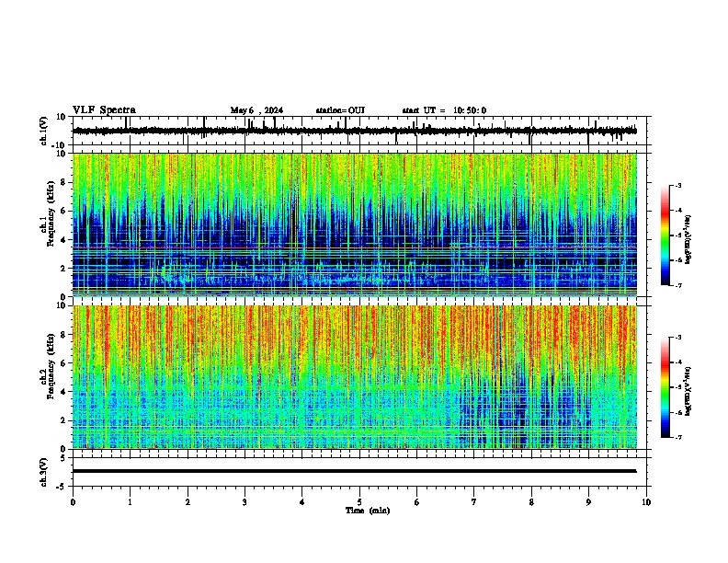Click the "station=OUI" header label
The image size is (728, 563).
tap(340, 110)
